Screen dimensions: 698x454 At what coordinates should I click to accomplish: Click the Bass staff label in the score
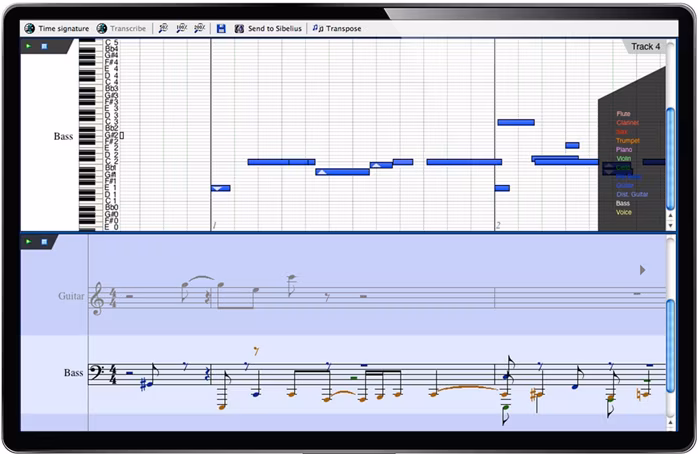(73, 373)
